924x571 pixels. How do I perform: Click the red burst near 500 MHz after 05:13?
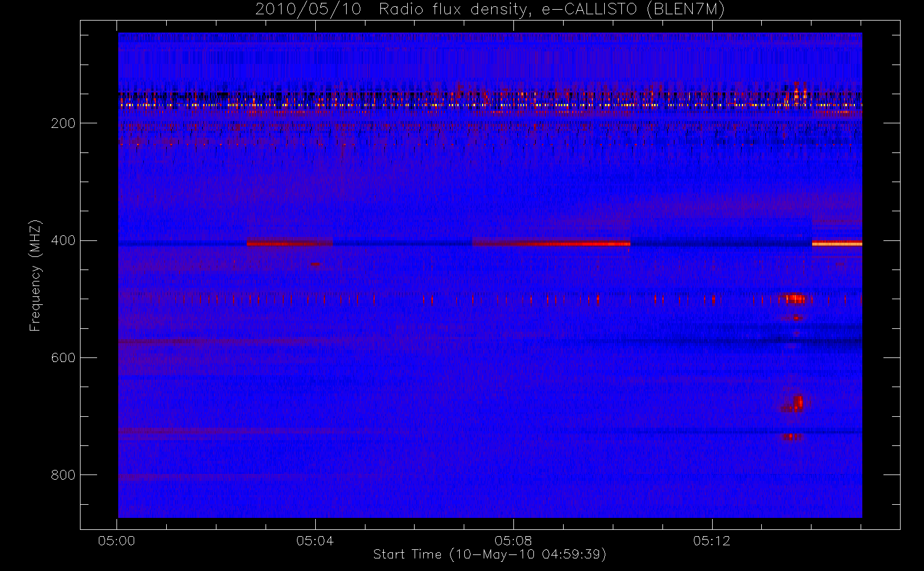coord(793,299)
